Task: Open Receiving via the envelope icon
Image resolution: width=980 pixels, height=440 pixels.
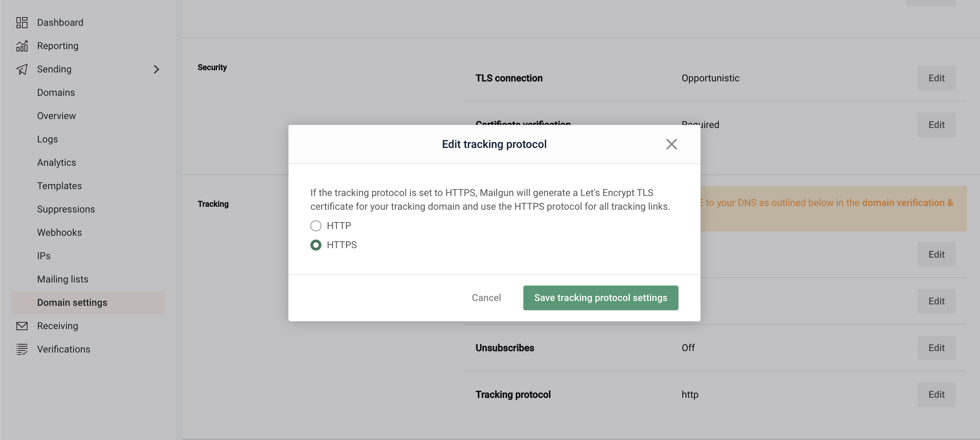Action: pyautogui.click(x=22, y=326)
